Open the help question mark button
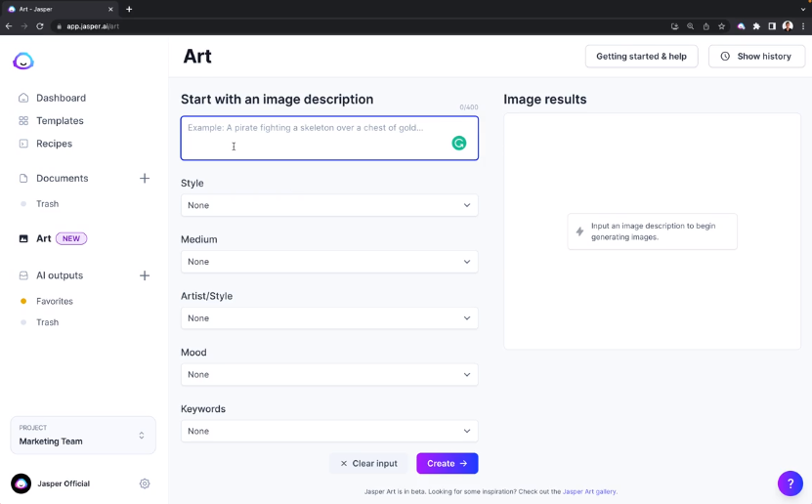 click(x=791, y=483)
